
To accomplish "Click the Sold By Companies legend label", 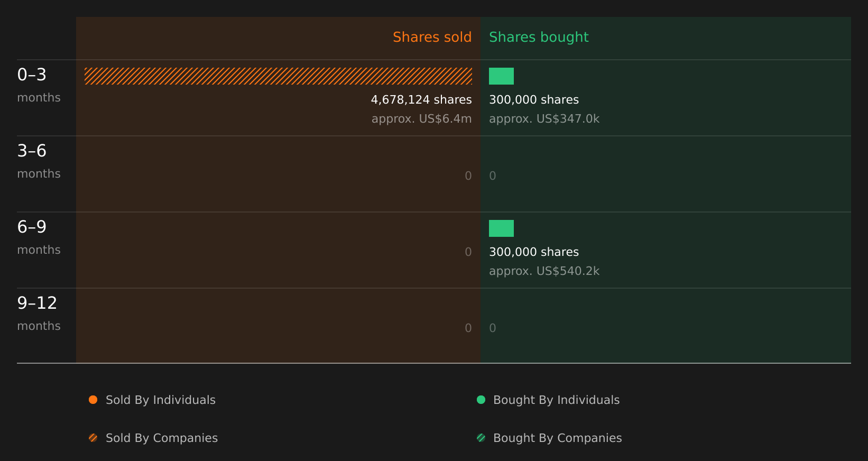I will pos(162,438).
